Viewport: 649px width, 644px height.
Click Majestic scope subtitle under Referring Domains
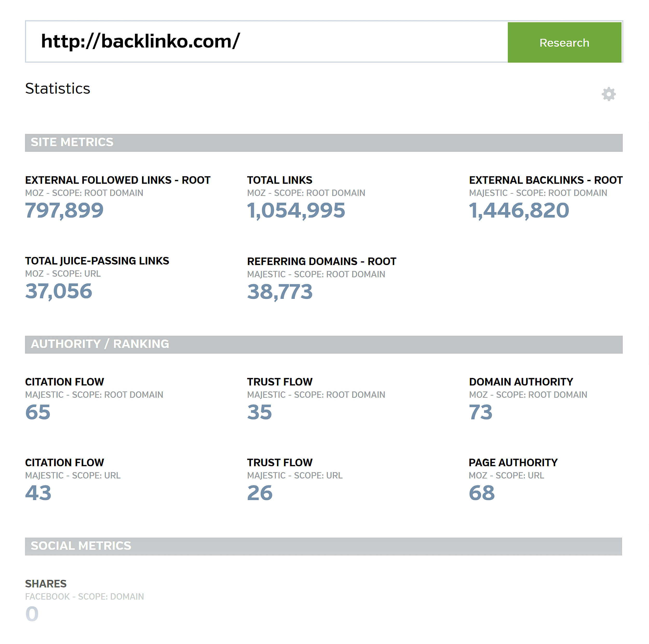pyautogui.click(x=316, y=274)
